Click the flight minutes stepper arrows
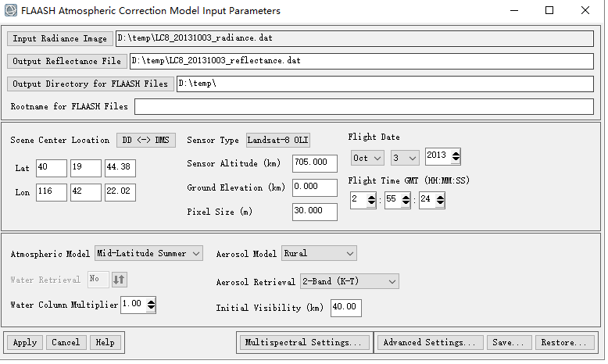Viewport: 608px width, 364px height. point(406,200)
